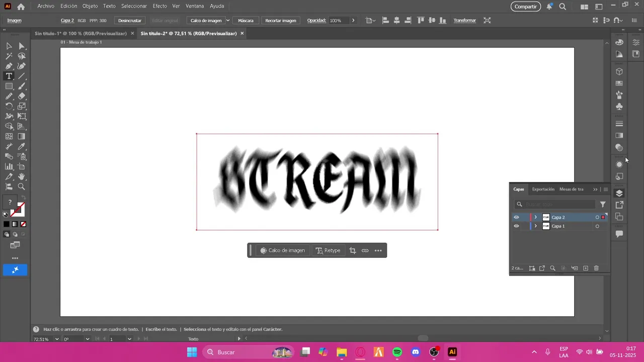Open the Objeto menu
This screenshot has height=362, width=644.
90,6
